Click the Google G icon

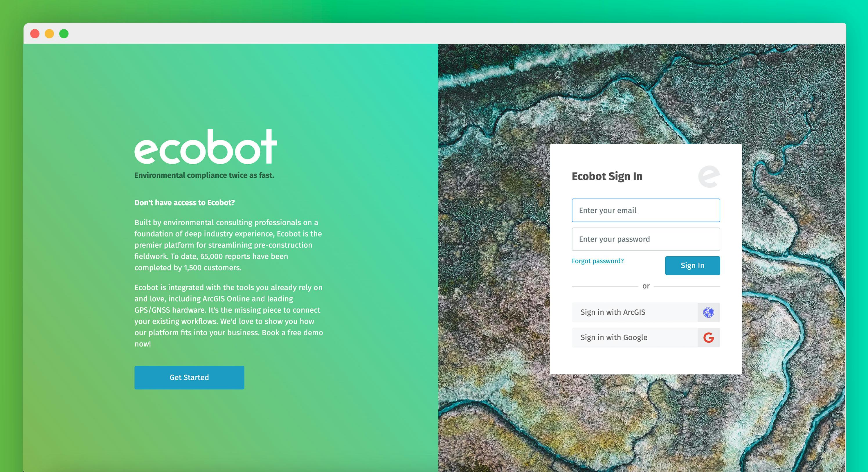tap(709, 338)
